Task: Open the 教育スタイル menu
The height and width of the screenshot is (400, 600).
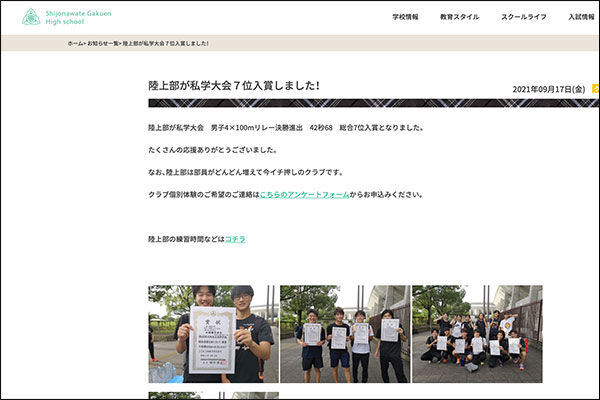Action: point(459,17)
